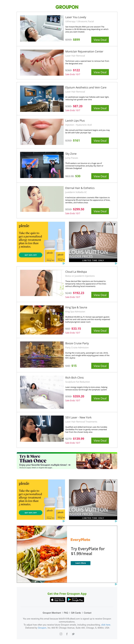Image resolution: width=134 pixels, height=644 pixels.
Task: Open the Twitter bird icon in footer
Action: pyautogui.click(x=73, y=634)
